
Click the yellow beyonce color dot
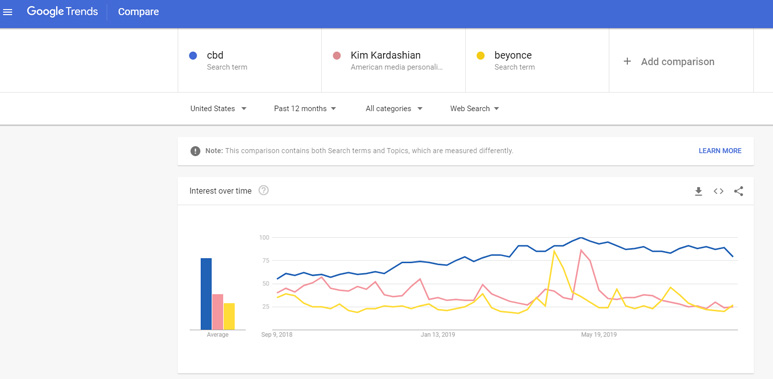[481, 56]
